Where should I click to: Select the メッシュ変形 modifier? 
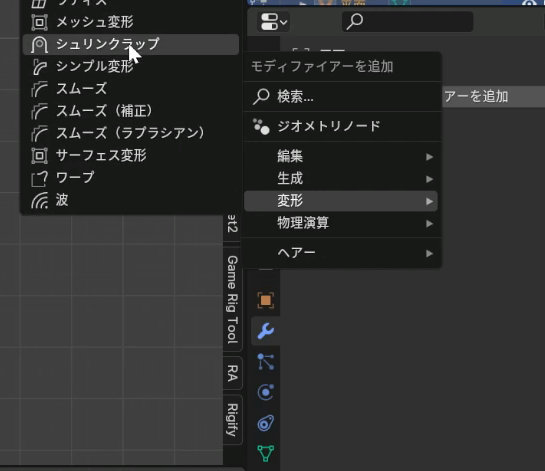131,22
